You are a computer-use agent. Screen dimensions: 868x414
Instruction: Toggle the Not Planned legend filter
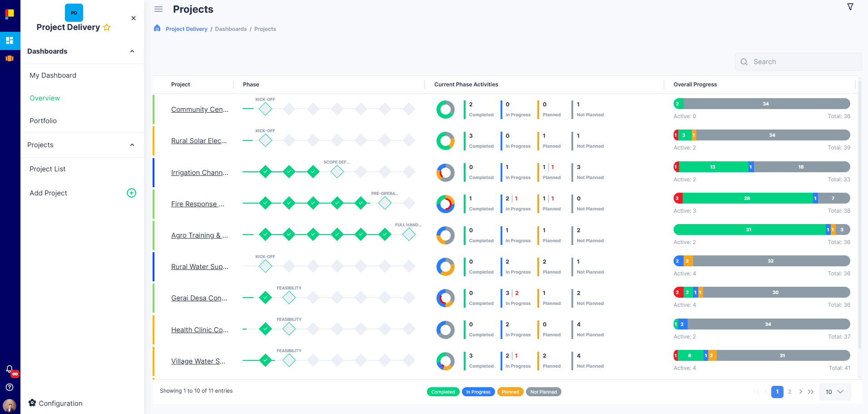point(543,391)
